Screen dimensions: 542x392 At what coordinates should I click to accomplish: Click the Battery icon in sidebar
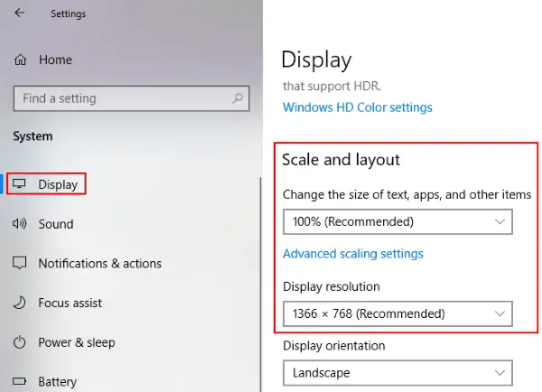coord(19,381)
